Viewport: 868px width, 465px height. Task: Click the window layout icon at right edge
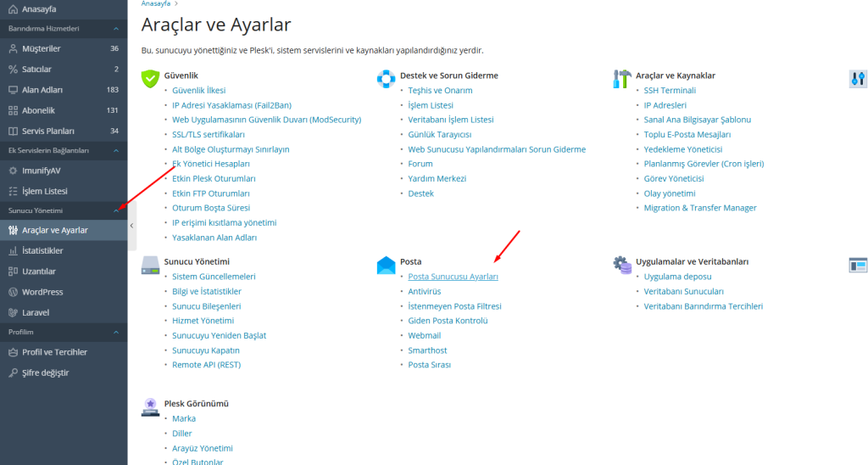858,265
